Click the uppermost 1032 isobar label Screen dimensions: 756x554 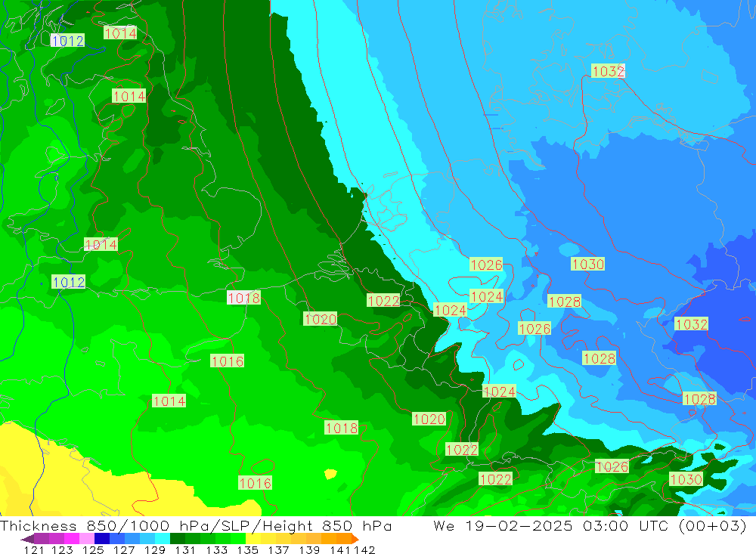pos(608,71)
